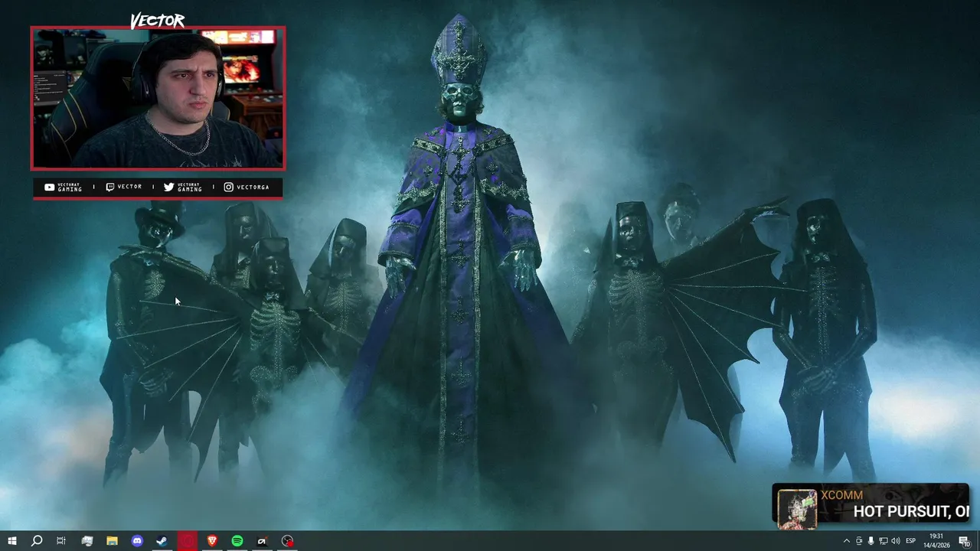Screen dimensions: 980x551
Task: Open the Windows Start menu
Action: tap(11, 541)
